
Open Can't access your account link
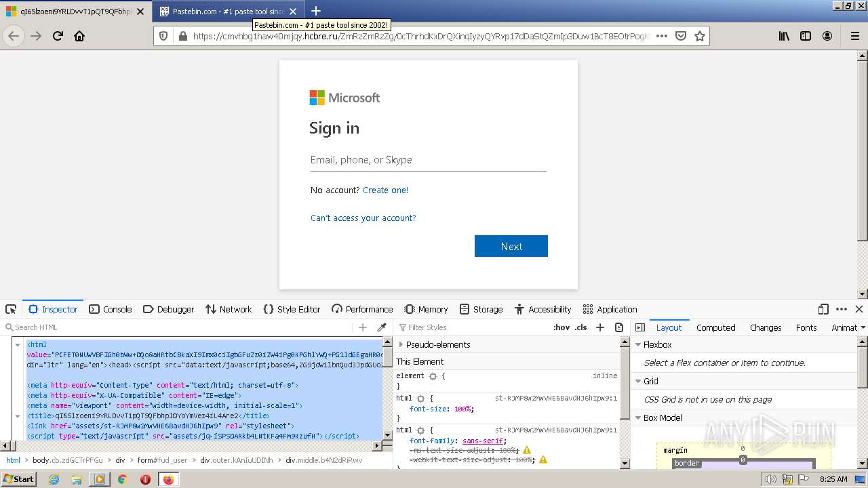click(x=363, y=218)
